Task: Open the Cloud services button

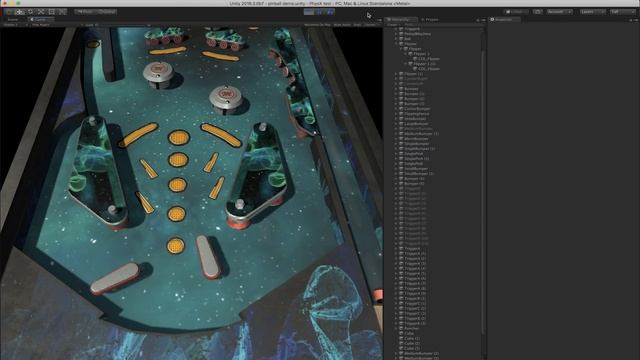Action: pos(538,12)
